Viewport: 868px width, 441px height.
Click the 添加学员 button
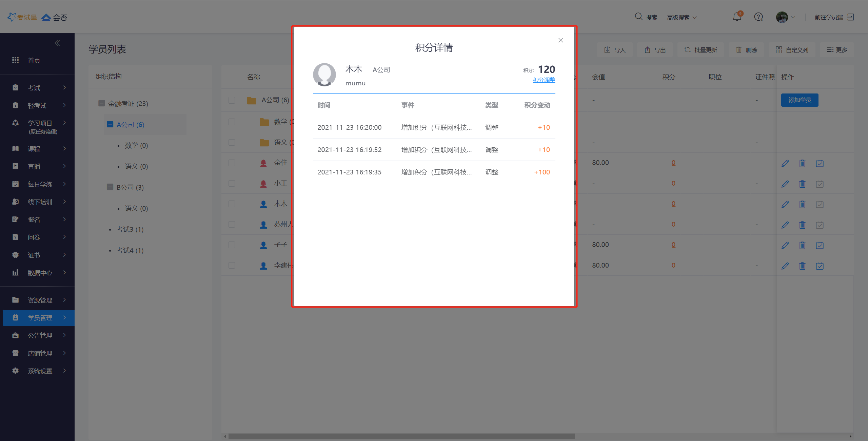click(800, 100)
